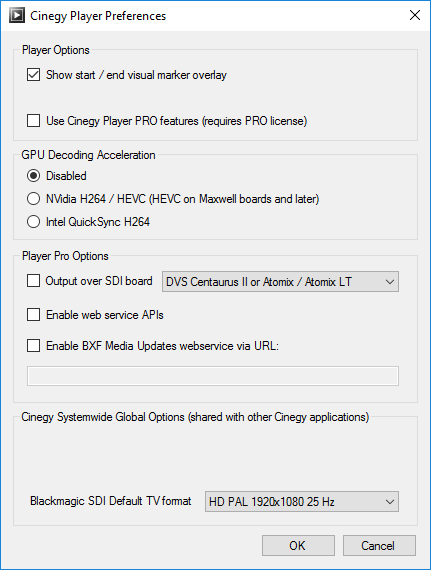Uncheck Show start / end visual marker overlay
Image resolution: width=431 pixels, height=570 pixels.
[33, 75]
